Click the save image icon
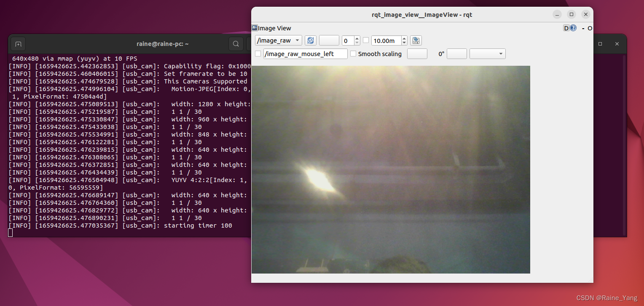 pyautogui.click(x=416, y=40)
